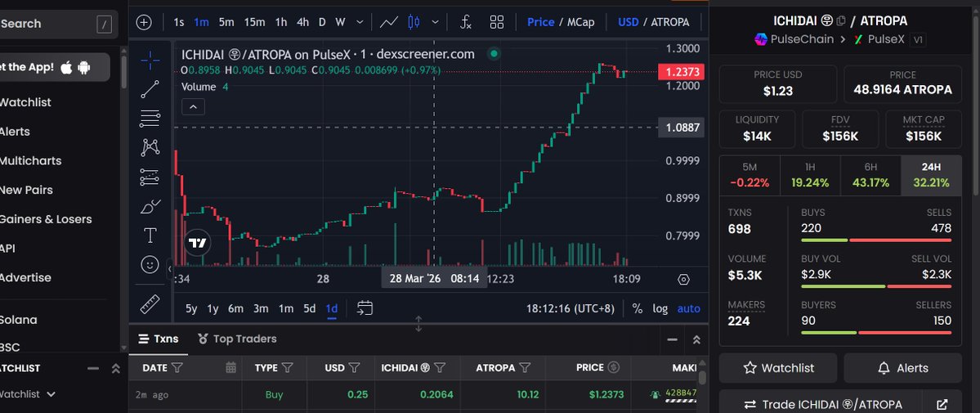
Task: Open the Apple App Store icon
Action: coord(67,68)
